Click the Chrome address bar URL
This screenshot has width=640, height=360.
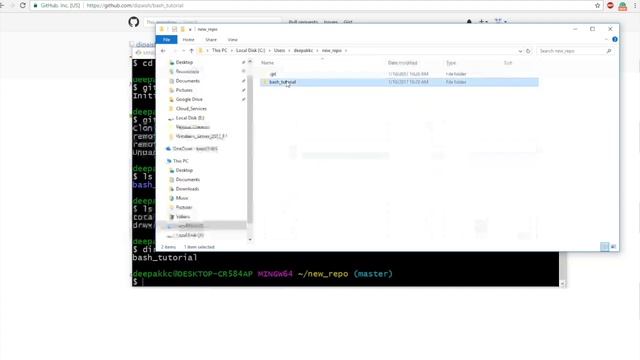click(x=135, y=6)
